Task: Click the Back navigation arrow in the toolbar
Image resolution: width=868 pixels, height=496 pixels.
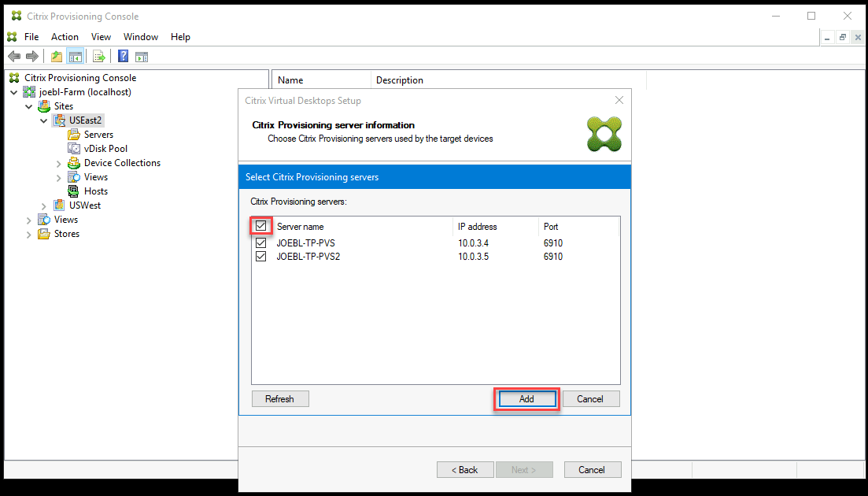Action: point(13,56)
